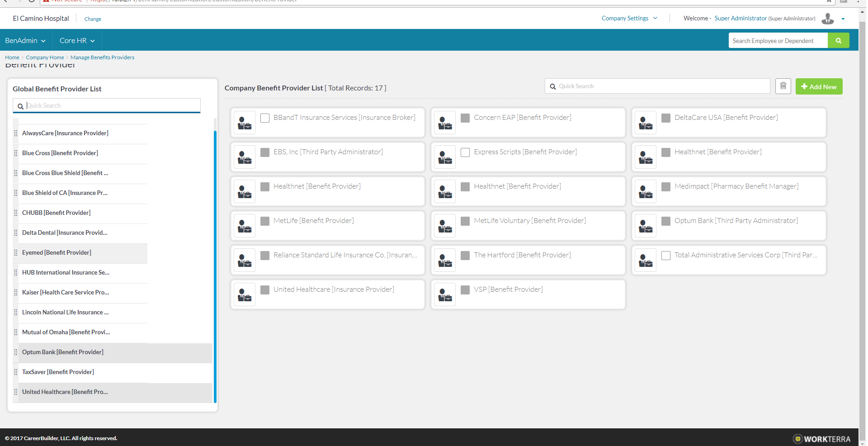
Task: Click the drag handle beside CHUBB
Action: (x=16, y=213)
